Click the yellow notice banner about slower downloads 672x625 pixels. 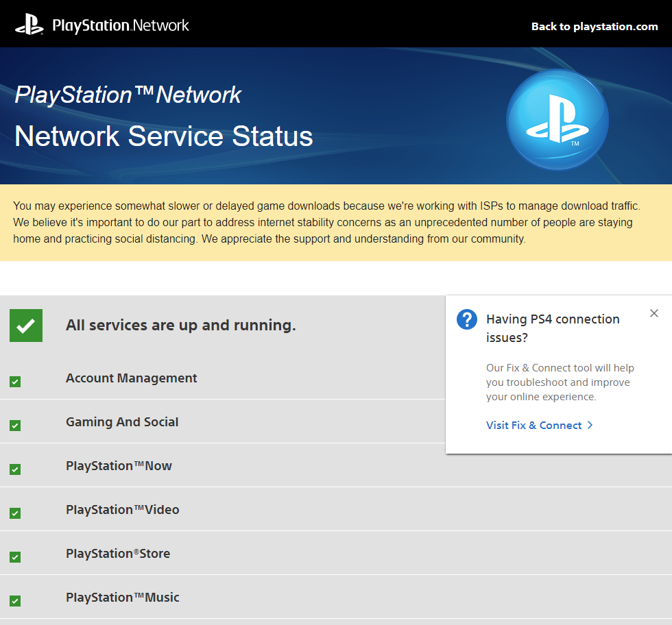(x=336, y=222)
